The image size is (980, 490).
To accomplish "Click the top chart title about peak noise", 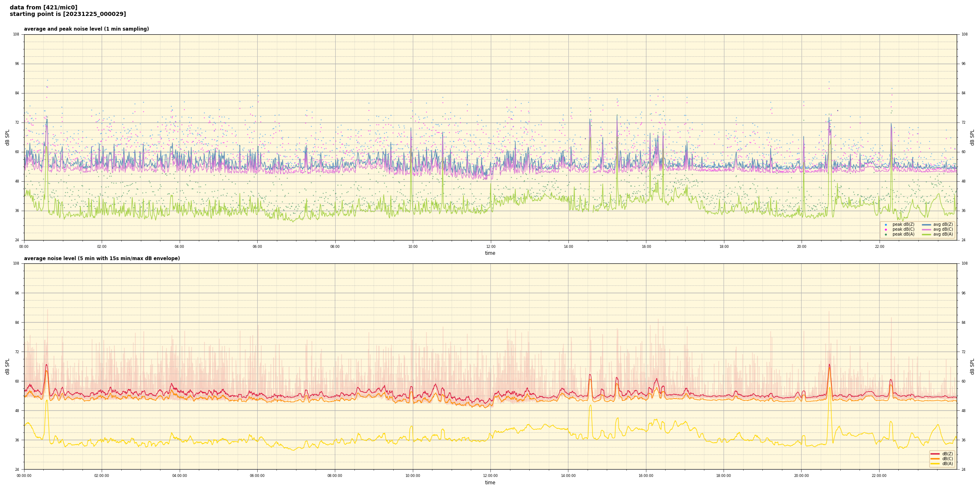I will (x=86, y=29).
